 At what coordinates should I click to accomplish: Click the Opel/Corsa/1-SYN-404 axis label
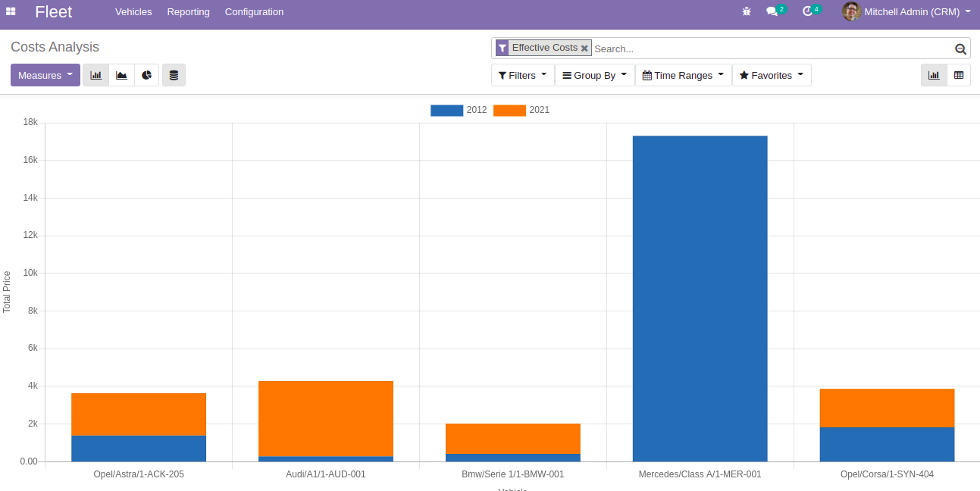pos(887,474)
